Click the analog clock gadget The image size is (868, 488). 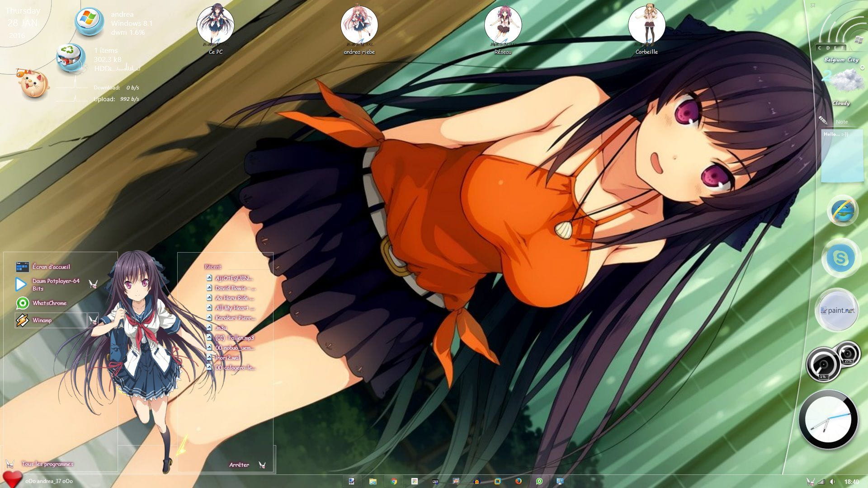[x=828, y=420]
